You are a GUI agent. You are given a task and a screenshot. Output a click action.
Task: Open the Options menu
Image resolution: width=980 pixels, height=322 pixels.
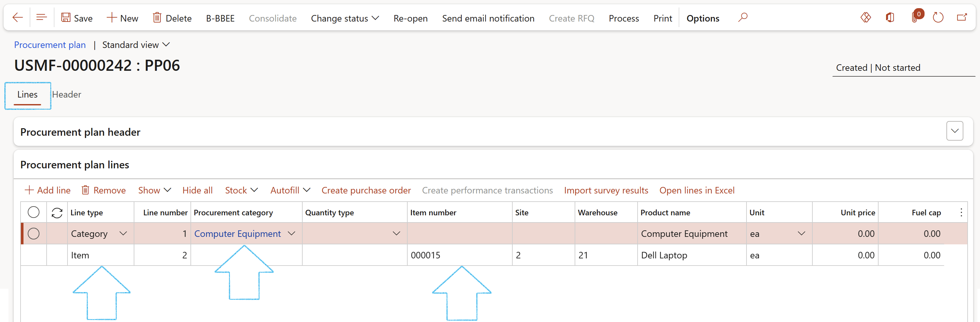703,18
